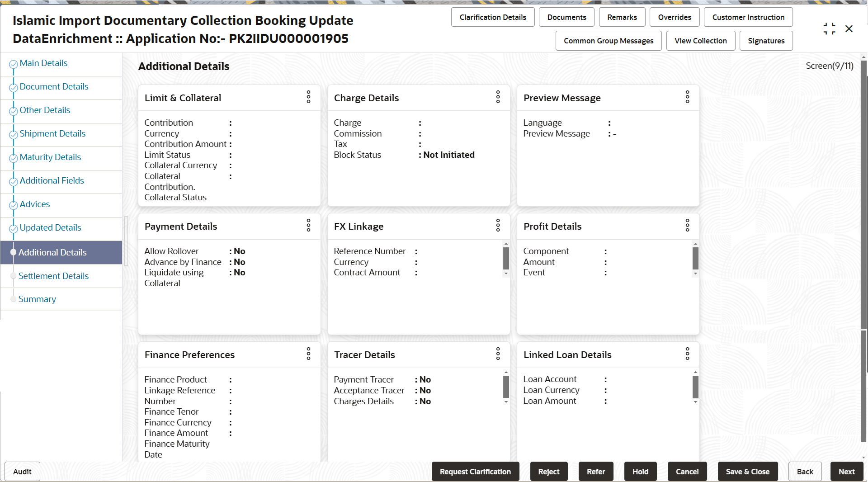Click the Allow Rollover label
Image resolution: width=868 pixels, height=482 pixels.
[171, 251]
